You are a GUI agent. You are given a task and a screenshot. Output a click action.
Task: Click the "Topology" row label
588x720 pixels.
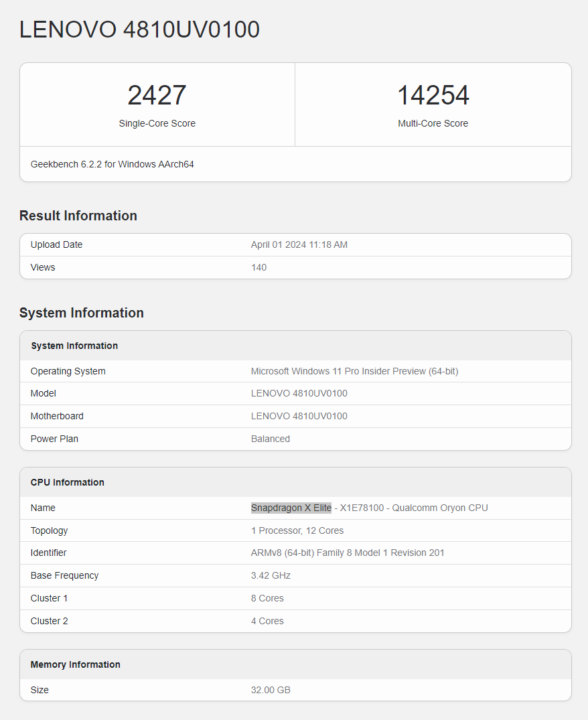pyautogui.click(x=49, y=530)
